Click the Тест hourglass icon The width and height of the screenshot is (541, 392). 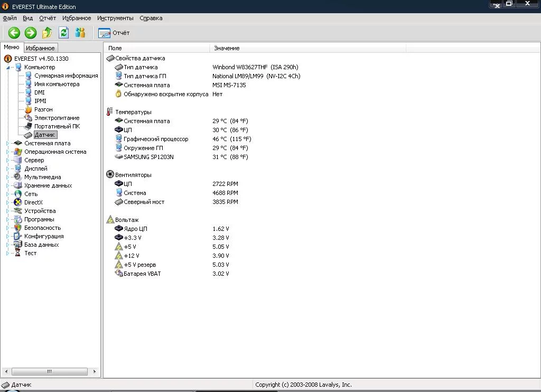tap(18, 253)
